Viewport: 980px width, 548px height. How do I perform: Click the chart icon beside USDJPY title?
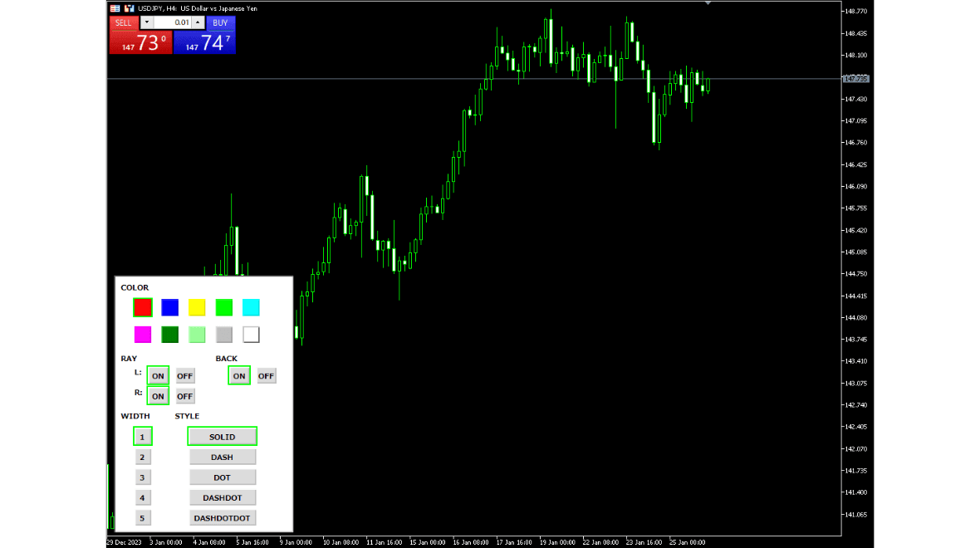[130, 8]
